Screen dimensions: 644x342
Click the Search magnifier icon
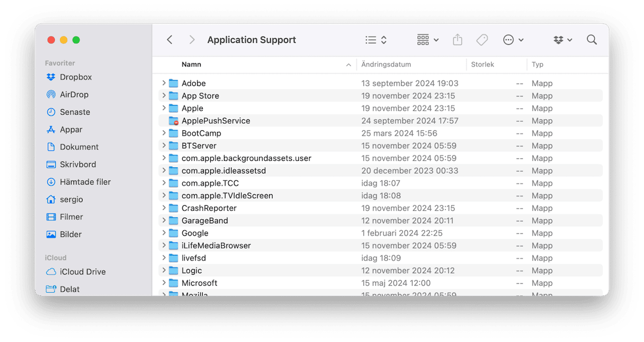[x=592, y=40]
